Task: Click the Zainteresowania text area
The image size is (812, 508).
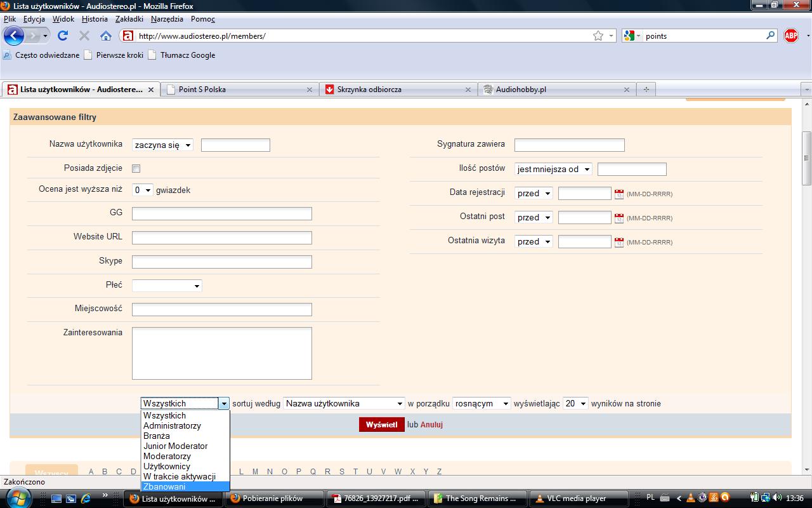Action: click(x=222, y=353)
